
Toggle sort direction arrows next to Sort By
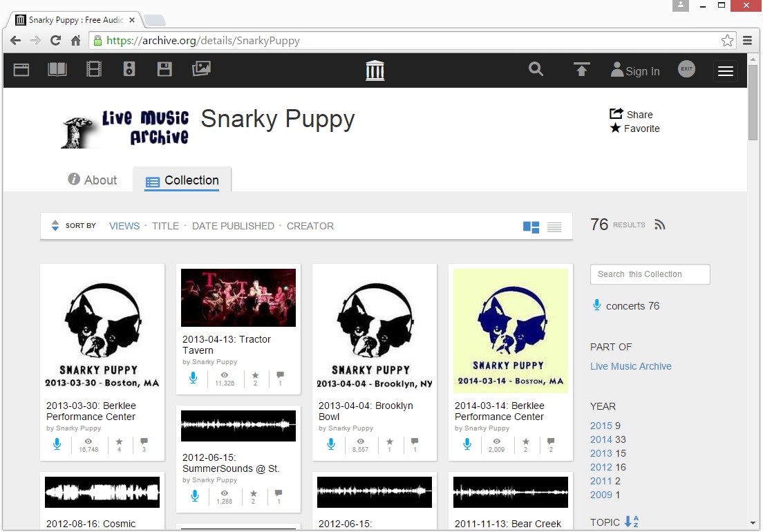pyautogui.click(x=55, y=226)
